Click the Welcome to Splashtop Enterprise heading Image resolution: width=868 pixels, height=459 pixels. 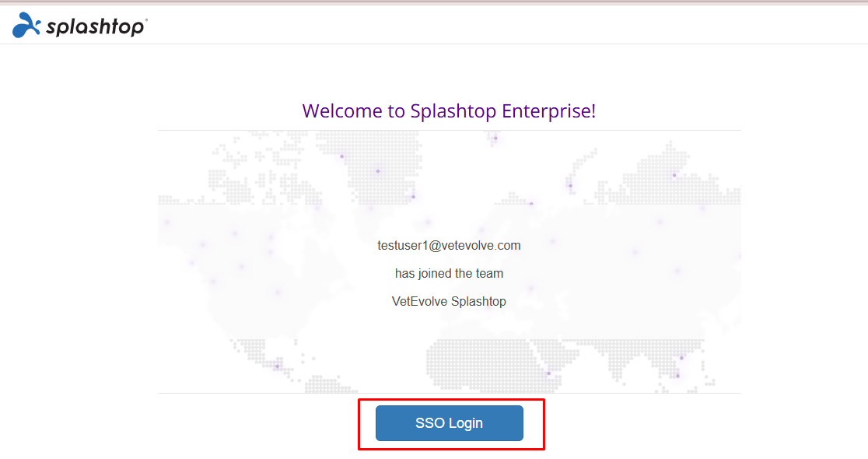coord(449,110)
